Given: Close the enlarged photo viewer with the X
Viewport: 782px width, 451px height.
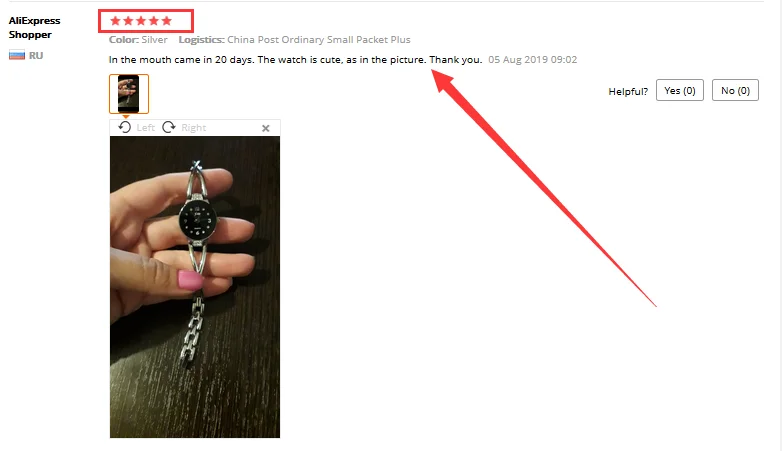Looking at the screenshot, I should tap(266, 128).
